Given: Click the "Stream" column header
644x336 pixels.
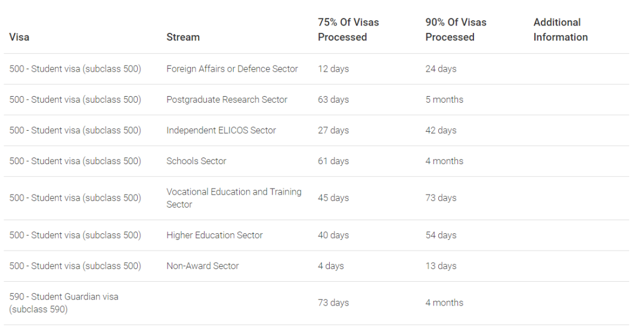Looking at the screenshot, I should (183, 37).
